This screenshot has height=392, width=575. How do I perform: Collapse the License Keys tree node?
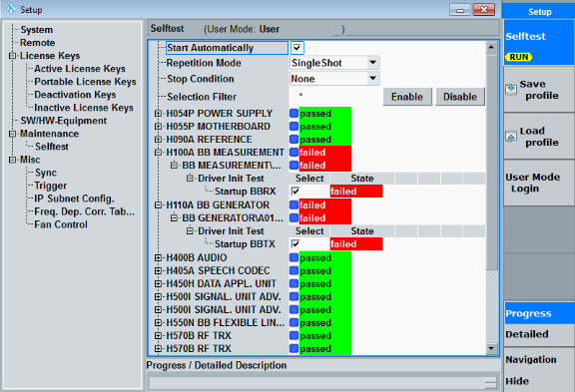click(x=12, y=56)
